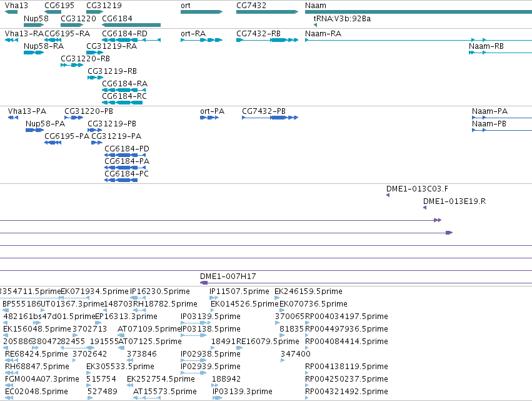Select EST IP11507.5prime
Viewport: 532px width, 401px height.
(x=239, y=292)
